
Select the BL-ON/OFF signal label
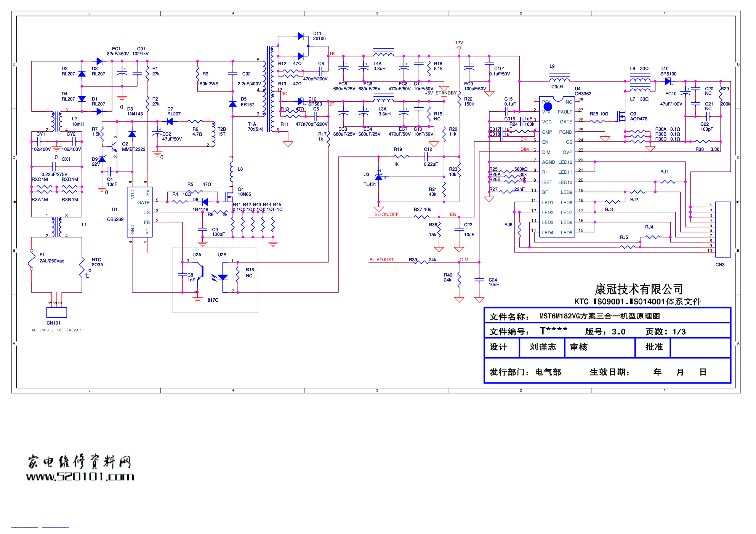pyautogui.click(x=386, y=214)
